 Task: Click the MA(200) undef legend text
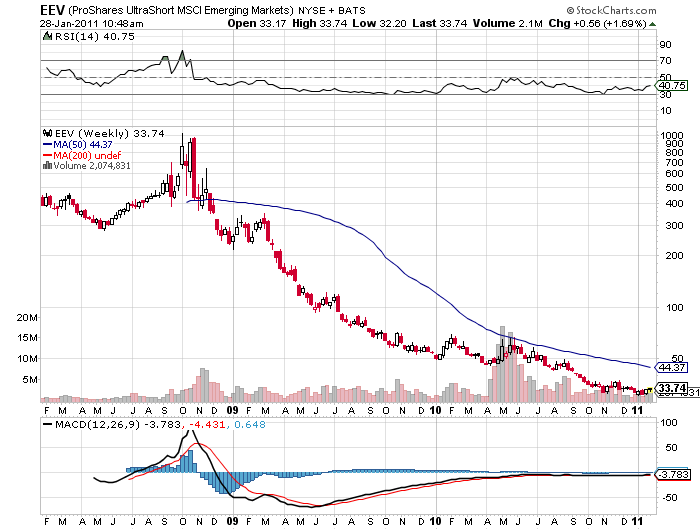(x=87, y=155)
